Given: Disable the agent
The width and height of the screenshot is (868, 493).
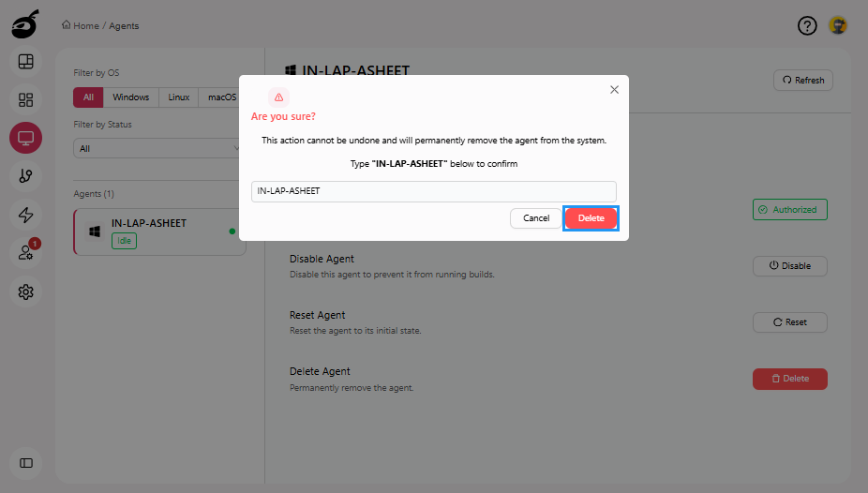Looking at the screenshot, I should pos(789,266).
